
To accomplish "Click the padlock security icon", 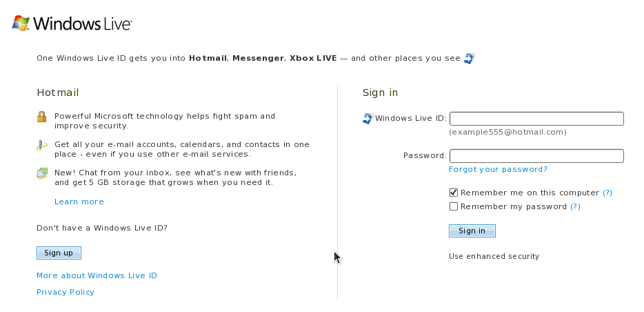I will click(41, 117).
